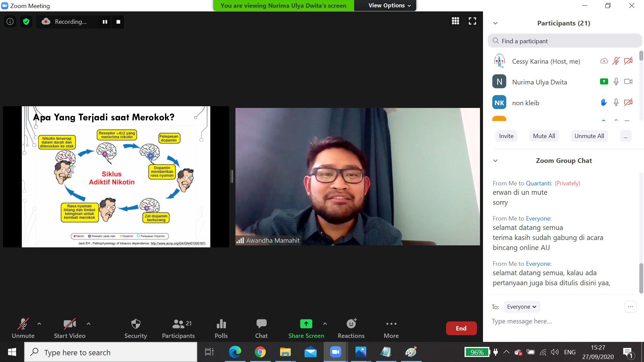Viewport: 644px width, 362px height.
Task: Click the red End button
Action: [461, 328]
